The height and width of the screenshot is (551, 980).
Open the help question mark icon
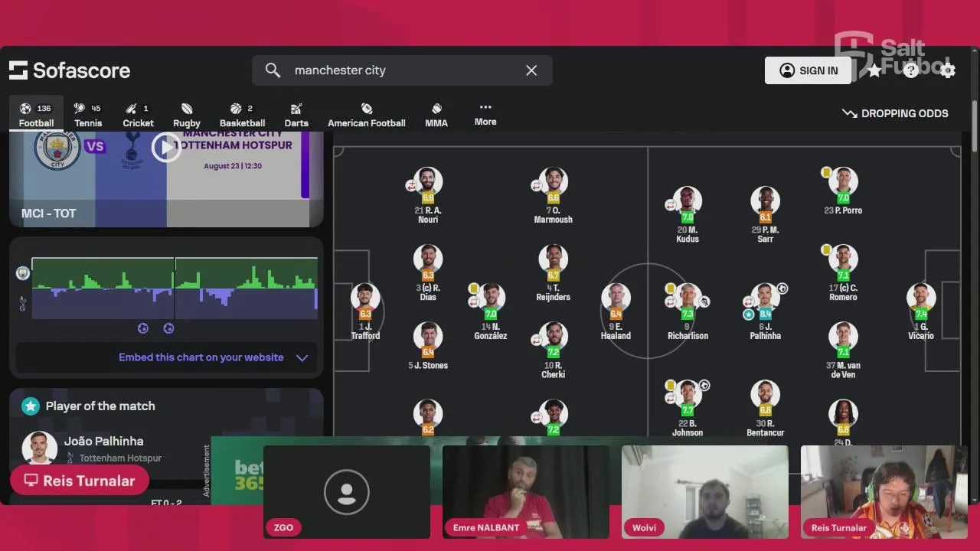911,70
